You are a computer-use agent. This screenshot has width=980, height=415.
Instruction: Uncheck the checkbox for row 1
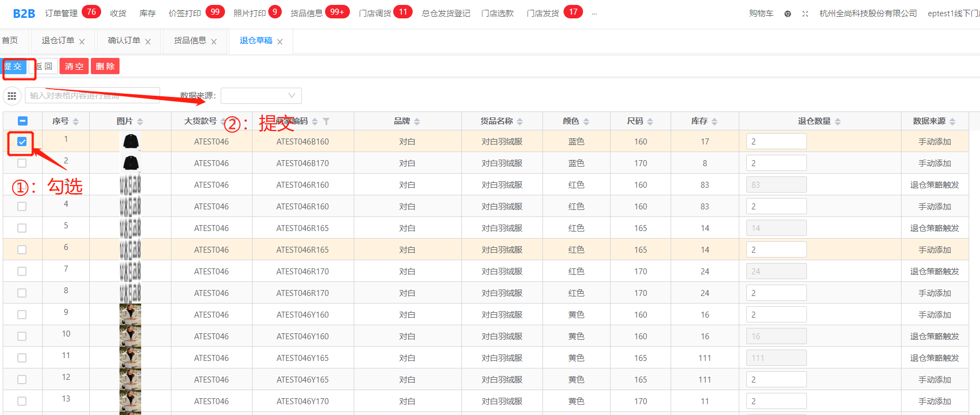(22, 142)
